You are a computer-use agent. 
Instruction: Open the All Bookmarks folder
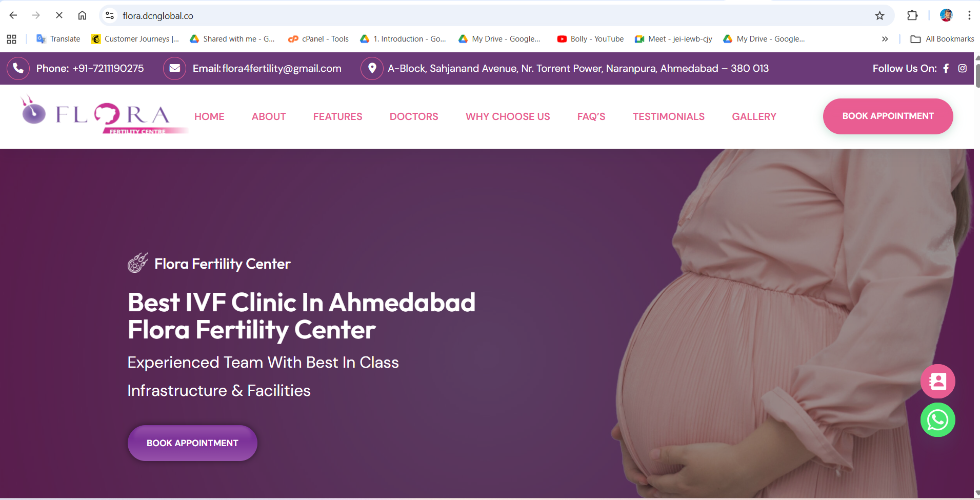tap(942, 39)
